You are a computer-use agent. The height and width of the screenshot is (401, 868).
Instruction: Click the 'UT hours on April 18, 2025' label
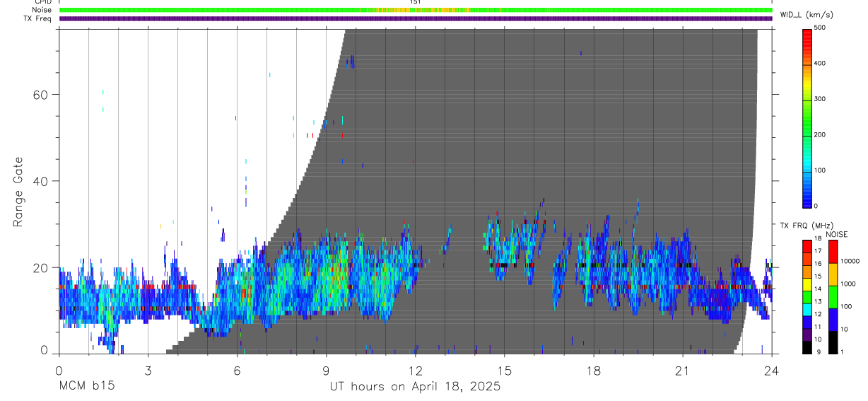tap(415, 386)
